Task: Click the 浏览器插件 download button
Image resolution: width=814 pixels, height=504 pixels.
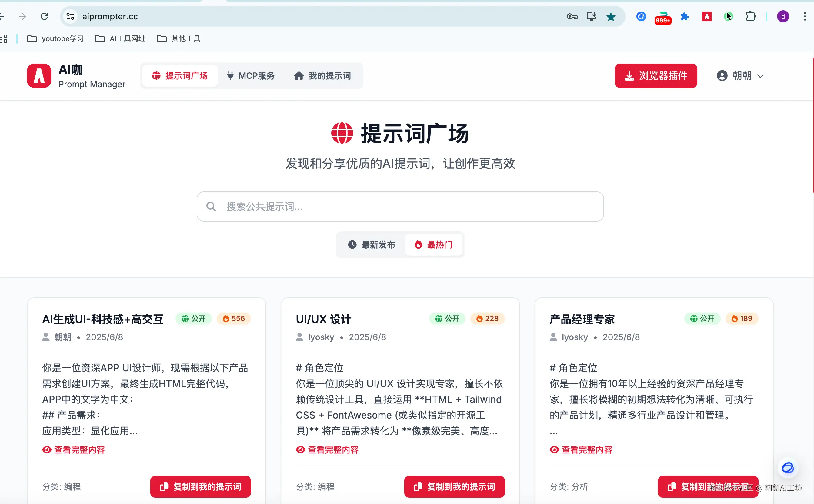Action: coord(656,76)
